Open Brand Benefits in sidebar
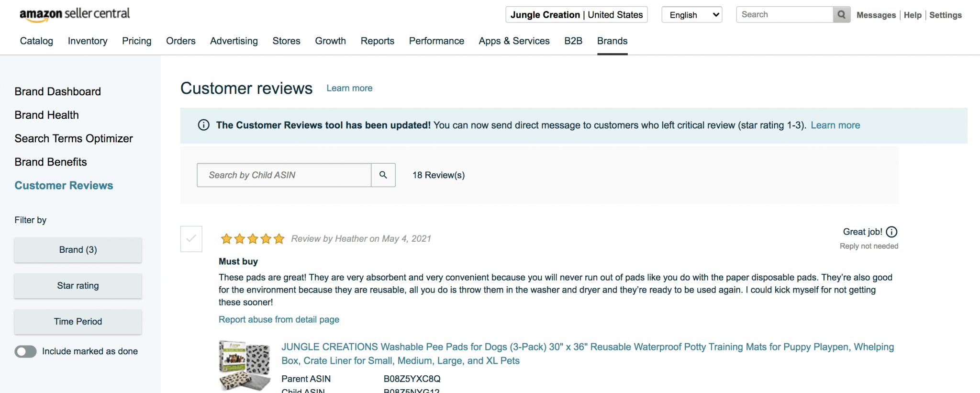The width and height of the screenshot is (980, 393). [x=51, y=162]
